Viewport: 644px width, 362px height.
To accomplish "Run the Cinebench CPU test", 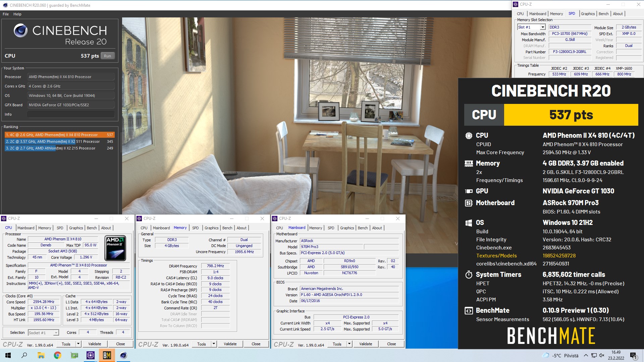I will tap(107, 56).
